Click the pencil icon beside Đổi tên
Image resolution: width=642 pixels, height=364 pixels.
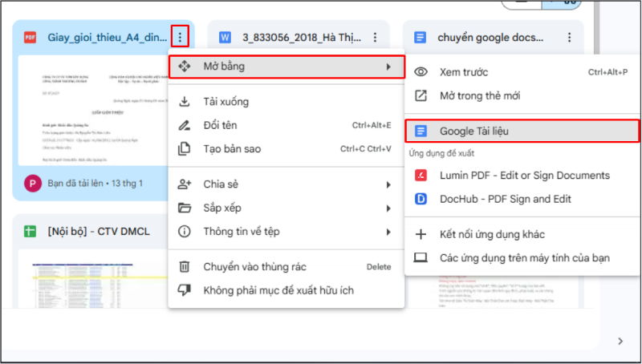point(185,125)
